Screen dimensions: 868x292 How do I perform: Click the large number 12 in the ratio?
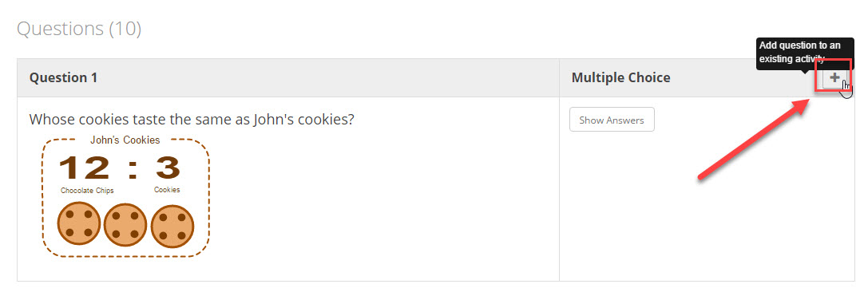(85, 168)
